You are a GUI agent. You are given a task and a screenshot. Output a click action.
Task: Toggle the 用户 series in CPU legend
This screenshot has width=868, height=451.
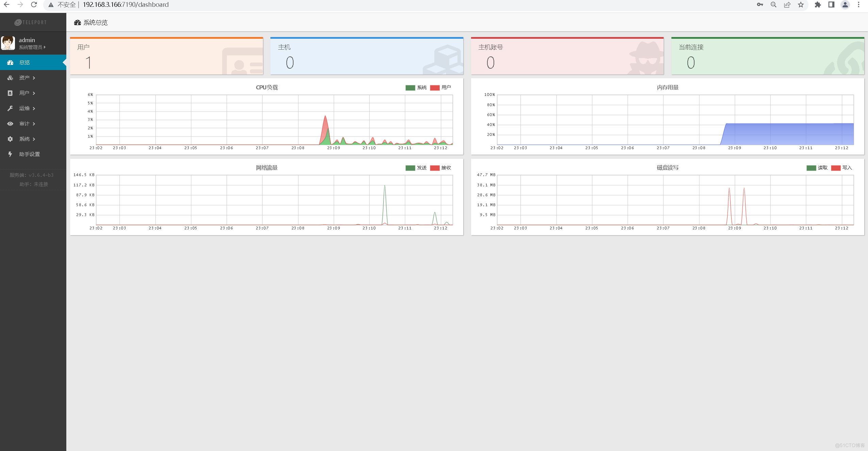coord(440,88)
